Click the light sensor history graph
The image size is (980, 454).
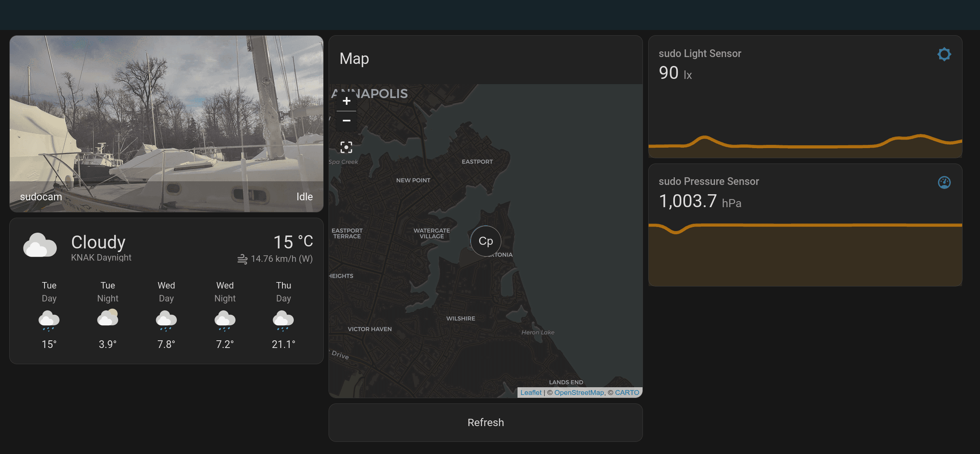[805, 146]
